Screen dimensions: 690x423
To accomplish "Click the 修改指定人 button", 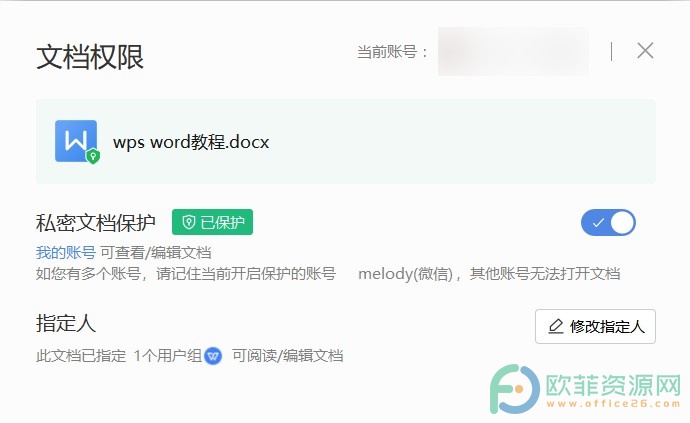I will (x=595, y=326).
